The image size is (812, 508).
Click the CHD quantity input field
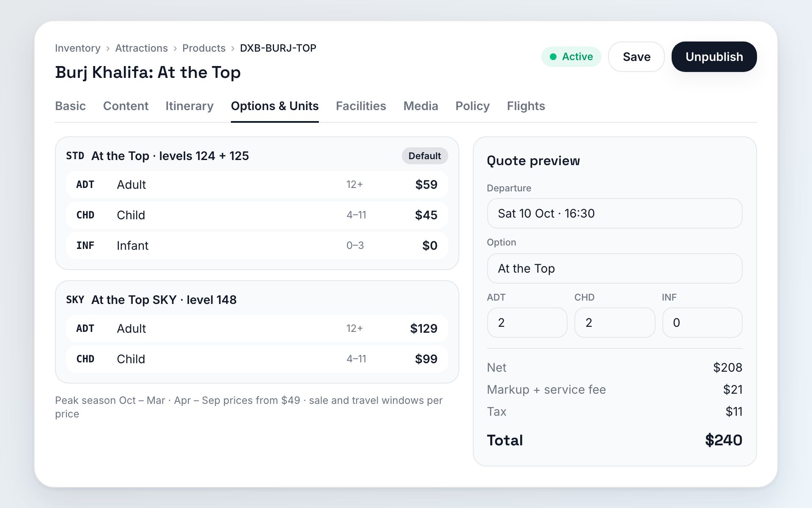pyautogui.click(x=614, y=323)
